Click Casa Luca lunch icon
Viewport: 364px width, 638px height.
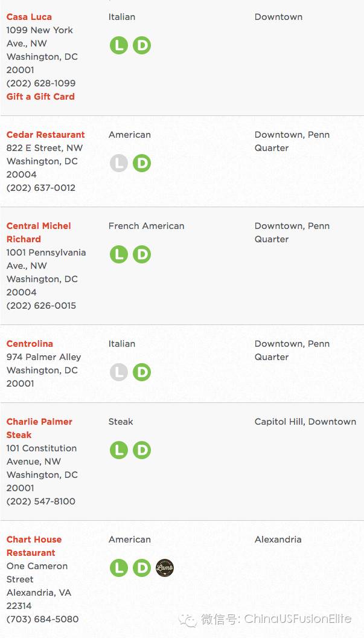pyautogui.click(x=119, y=45)
